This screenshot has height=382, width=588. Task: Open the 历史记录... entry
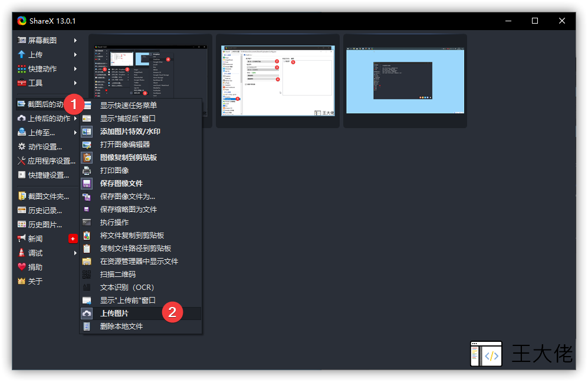click(x=47, y=211)
